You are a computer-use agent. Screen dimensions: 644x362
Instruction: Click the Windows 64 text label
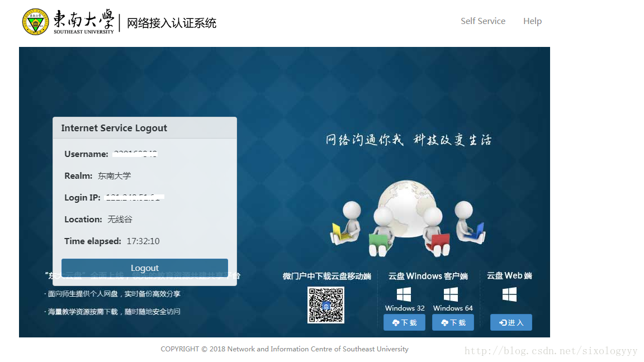tap(453, 308)
